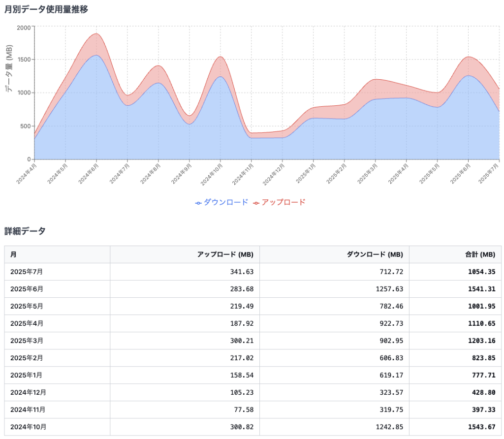Select the 2025年7月 table row
This screenshot has height=439, width=504.
point(252,272)
